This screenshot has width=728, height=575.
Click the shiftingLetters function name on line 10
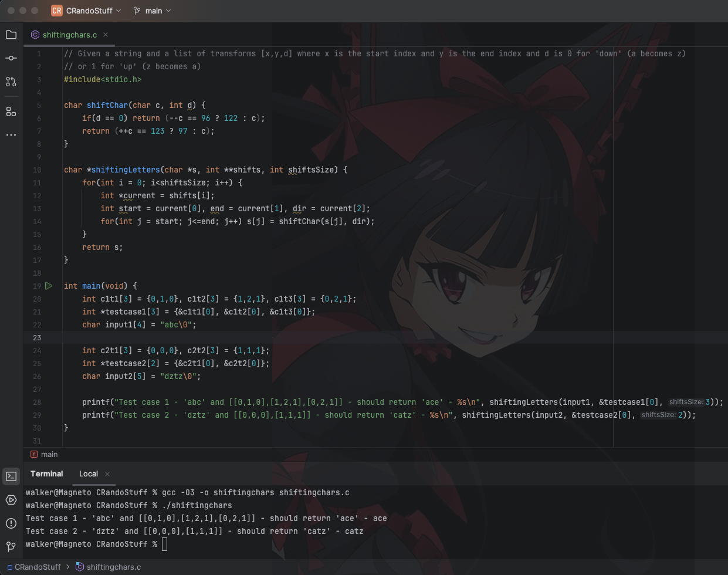tap(126, 170)
